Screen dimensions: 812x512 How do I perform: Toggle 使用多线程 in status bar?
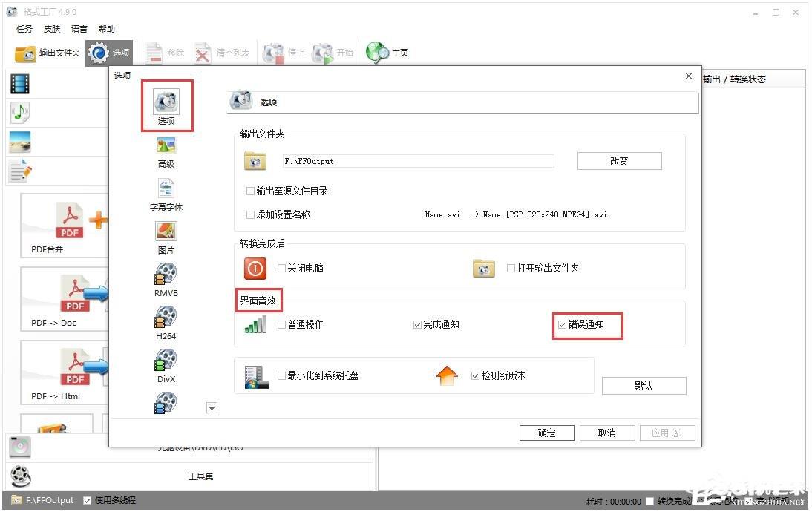[87, 501]
